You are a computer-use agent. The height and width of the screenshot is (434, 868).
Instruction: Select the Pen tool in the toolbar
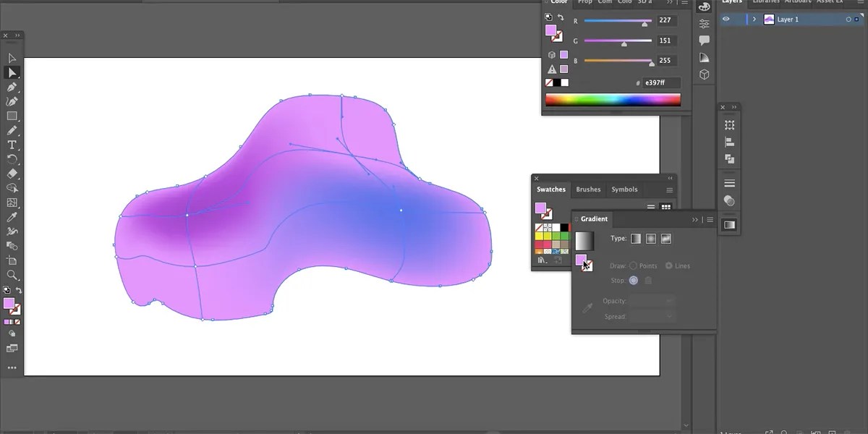coord(12,87)
